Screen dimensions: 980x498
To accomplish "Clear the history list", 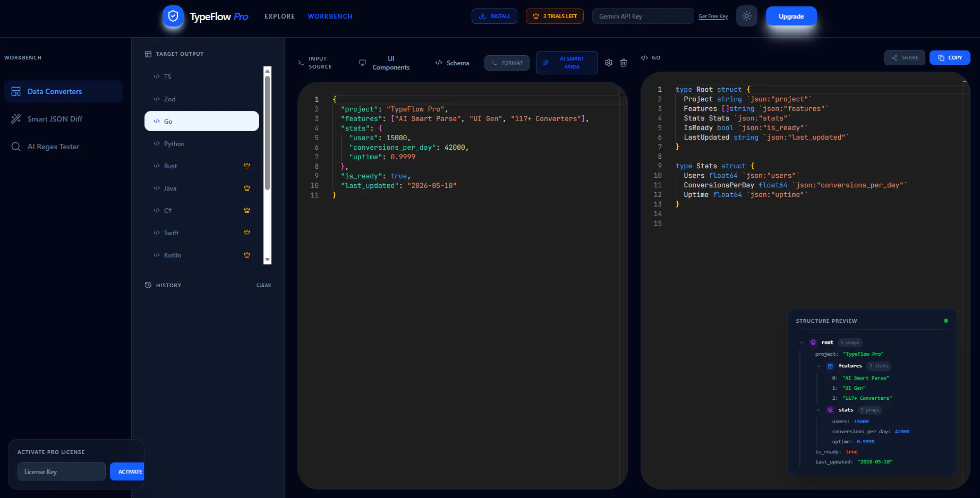I will click(263, 285).
